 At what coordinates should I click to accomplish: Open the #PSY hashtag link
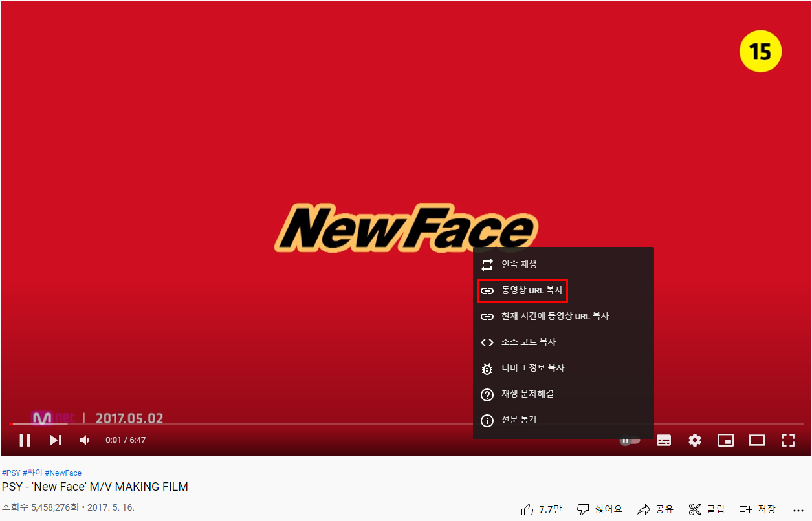tap(11, 473)
